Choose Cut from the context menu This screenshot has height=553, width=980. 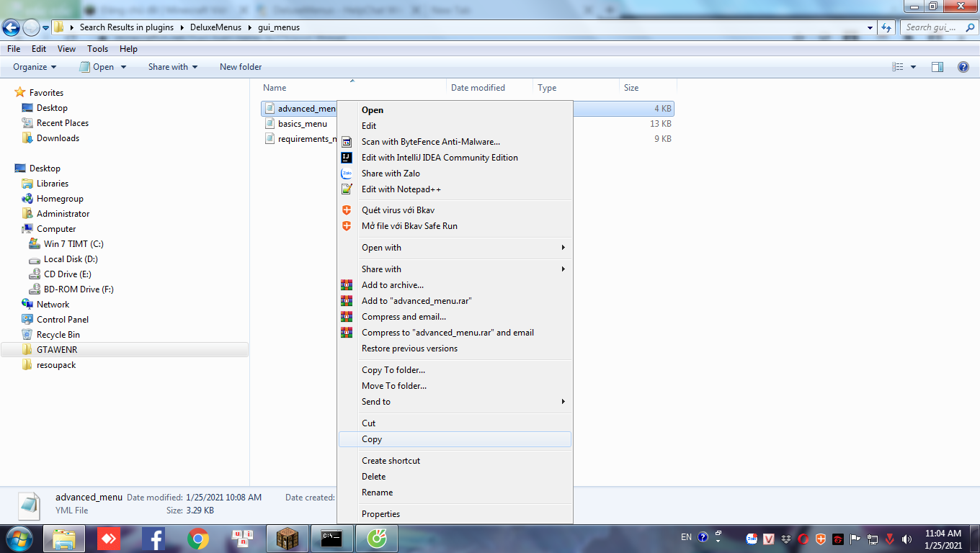tap(455, 423)
